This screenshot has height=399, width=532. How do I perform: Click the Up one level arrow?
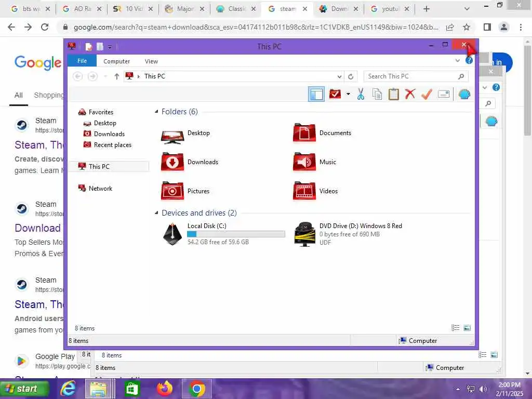click(117, 76)
